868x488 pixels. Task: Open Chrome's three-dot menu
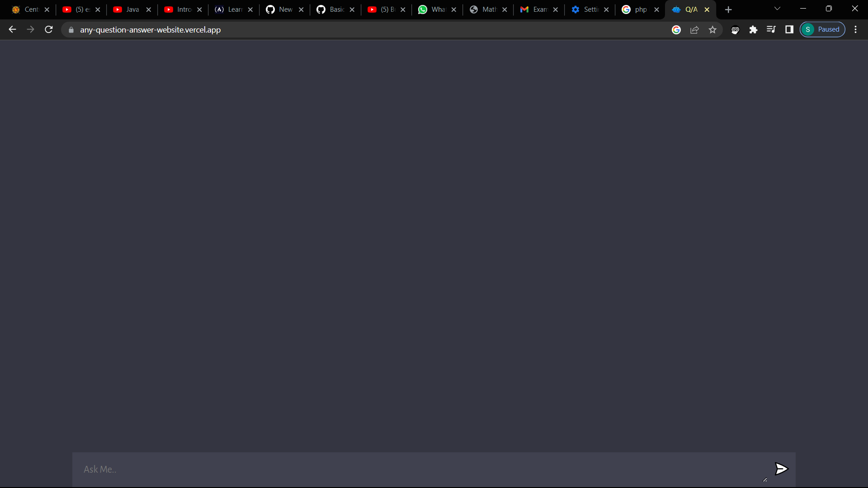[x=855, y=29]
